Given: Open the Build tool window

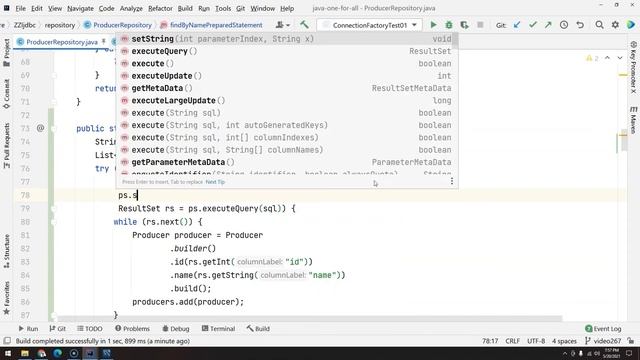Looking at the screenshot, I should pos(258,329).
